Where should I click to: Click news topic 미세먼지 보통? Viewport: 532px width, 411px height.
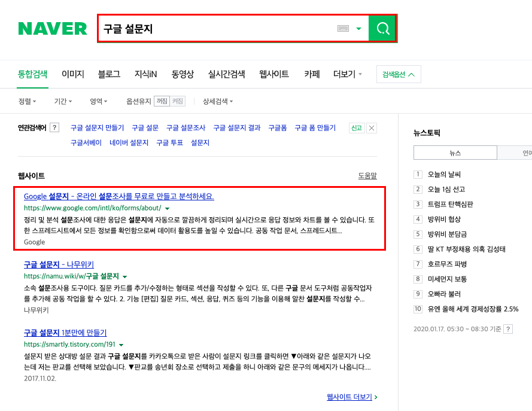click(447, 279)
